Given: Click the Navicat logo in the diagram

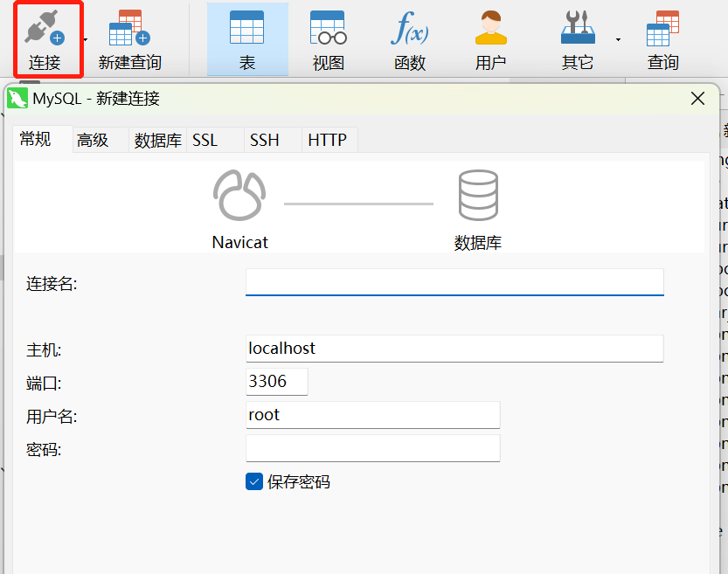Looking at the screenshot, I should tap(239, 196).
